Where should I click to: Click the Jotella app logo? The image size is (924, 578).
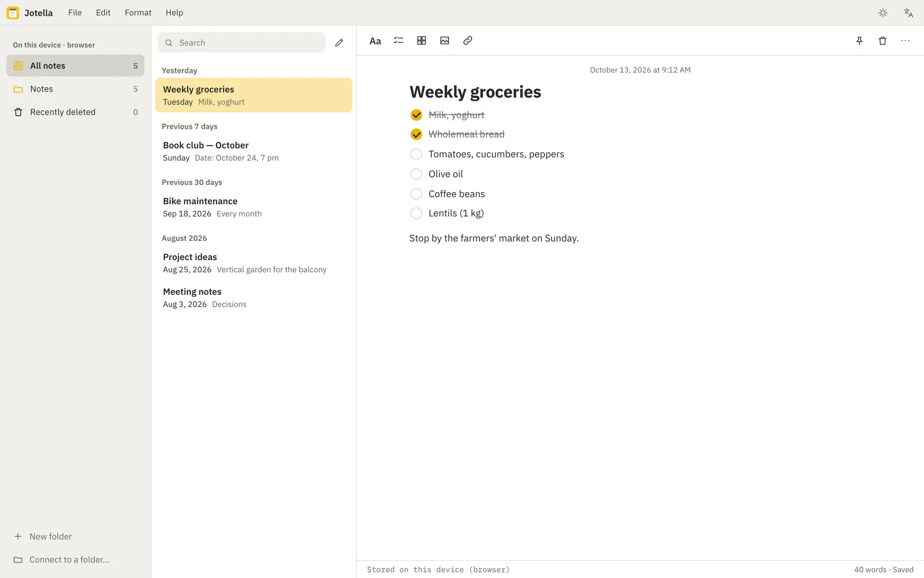click(13, 13)
